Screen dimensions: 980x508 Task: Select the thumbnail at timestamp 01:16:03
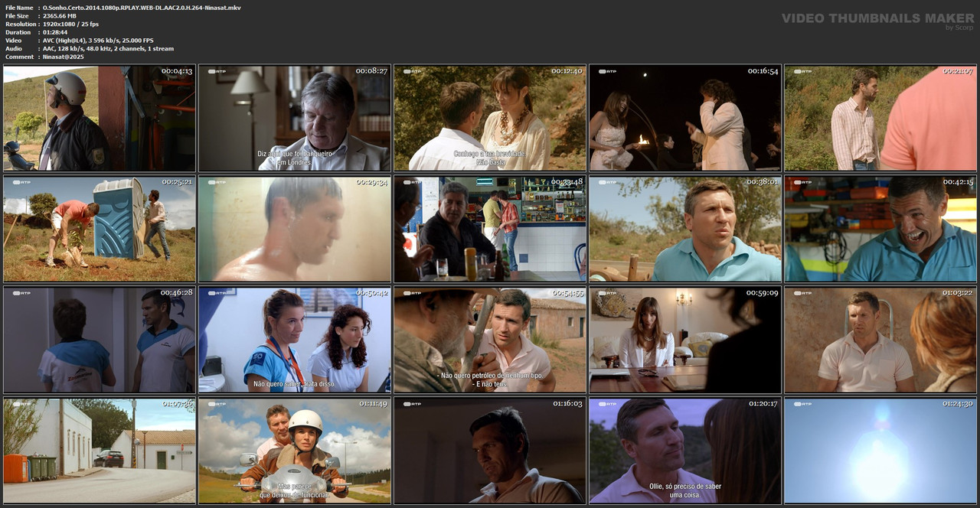point(490,451)
